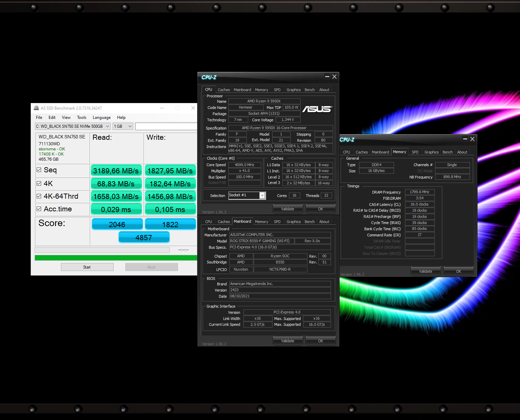Toggle the 4K-64Thrd test checkbox
The width and height of the screenshot is (520, 420).
click(39, 196)
